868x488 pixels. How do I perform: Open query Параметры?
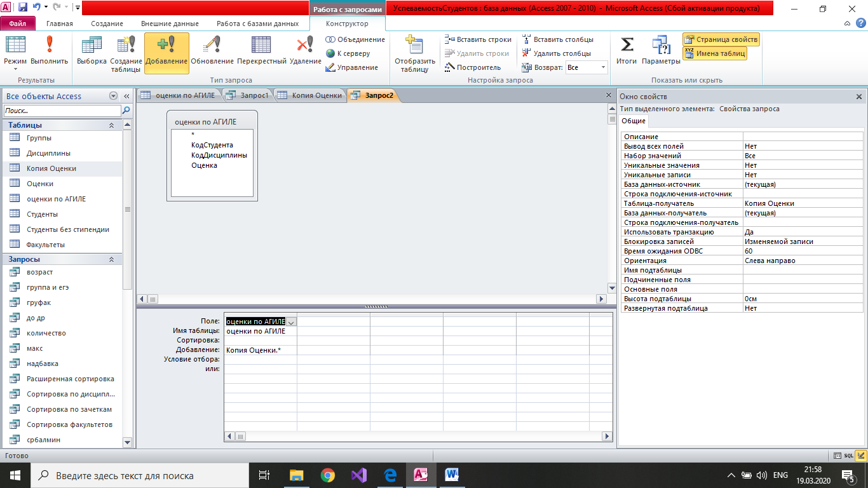coord(661,51)
